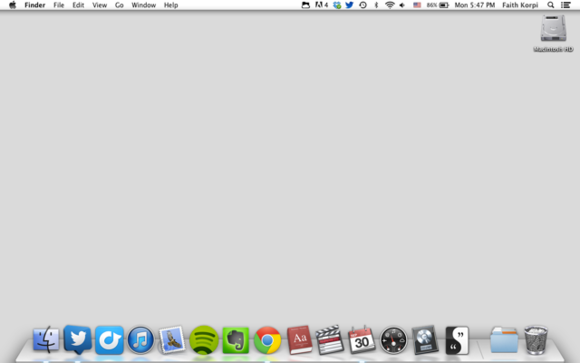The width and height of the screenshot is (580, 363).
Task: Open Finder from the Dock
Action: coord(46,339)
